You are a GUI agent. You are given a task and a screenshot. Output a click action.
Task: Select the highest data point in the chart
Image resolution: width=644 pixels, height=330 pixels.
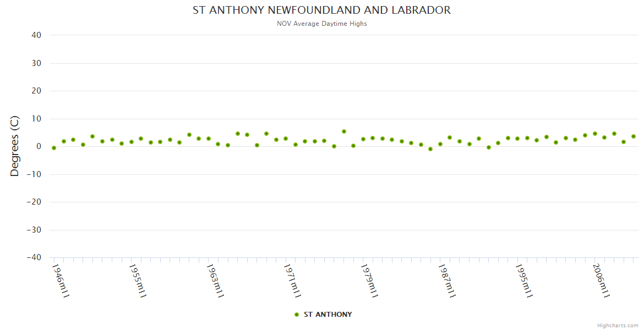click(344, 131)
